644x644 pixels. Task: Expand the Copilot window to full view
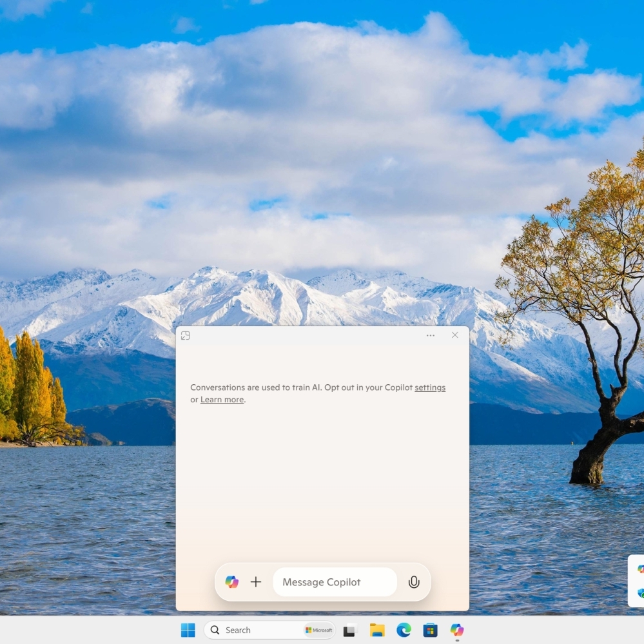coord(186,335)
